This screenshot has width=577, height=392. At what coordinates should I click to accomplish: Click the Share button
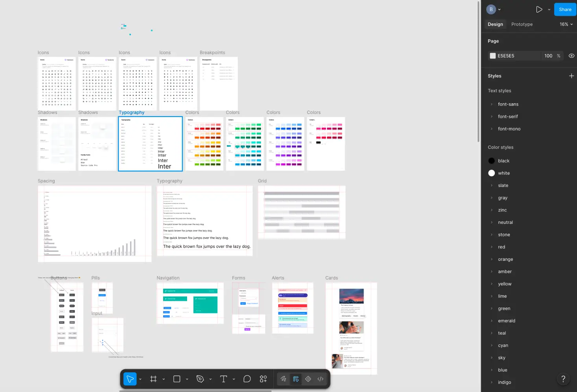click(565, 9)
